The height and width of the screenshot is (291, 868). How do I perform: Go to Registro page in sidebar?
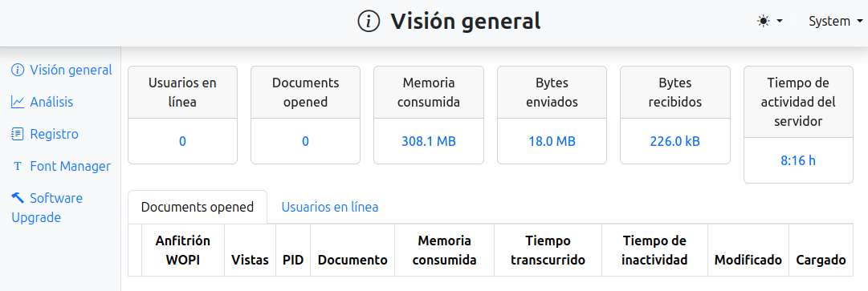55,134
